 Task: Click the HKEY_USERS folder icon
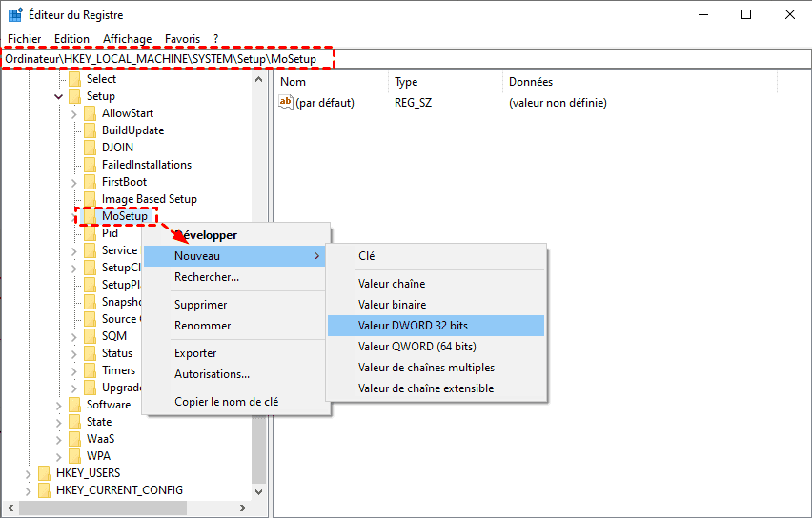coord(45,473)
